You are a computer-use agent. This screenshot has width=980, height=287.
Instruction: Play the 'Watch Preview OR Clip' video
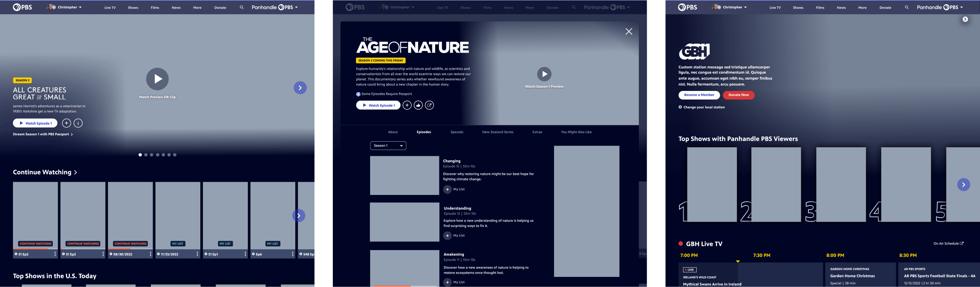pos(157,79)
